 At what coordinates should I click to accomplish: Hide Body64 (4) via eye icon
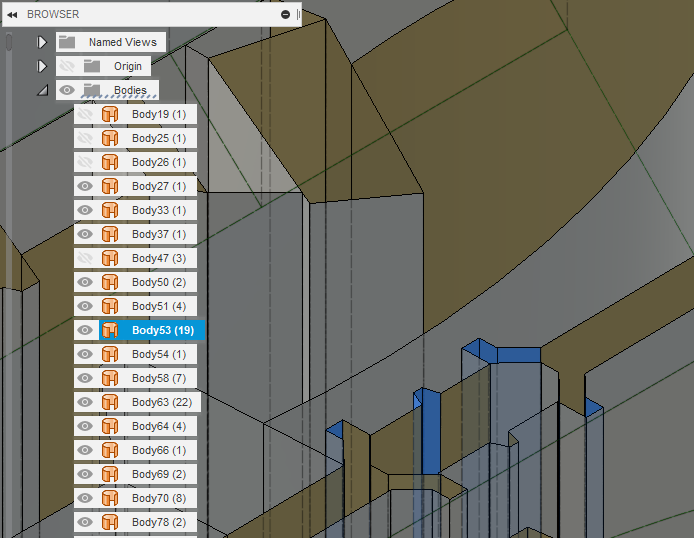[85, 426]
